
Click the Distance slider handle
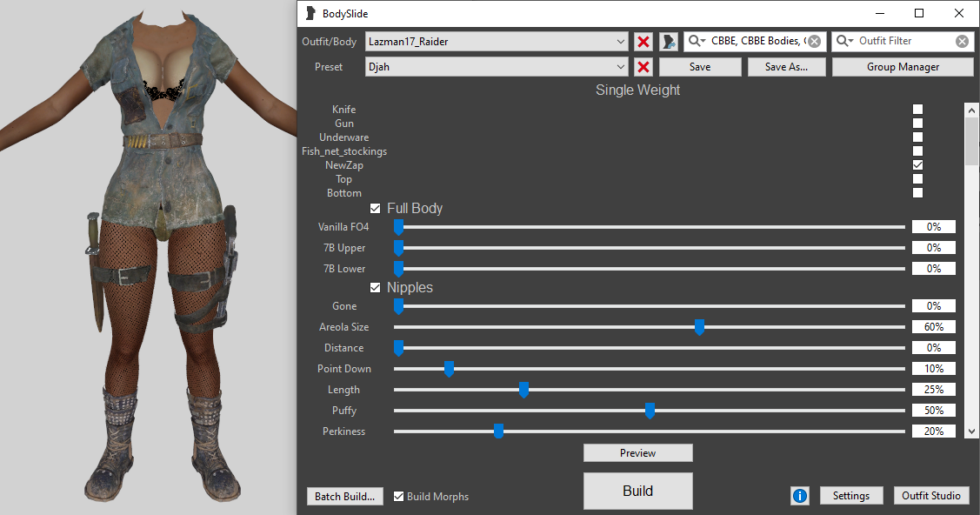pos(398,348)
